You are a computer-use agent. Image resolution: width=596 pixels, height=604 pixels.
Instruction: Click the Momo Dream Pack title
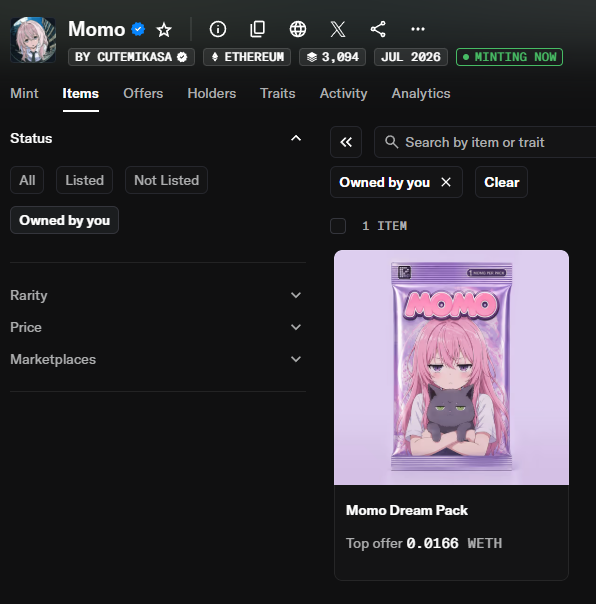tap(407, 510)
